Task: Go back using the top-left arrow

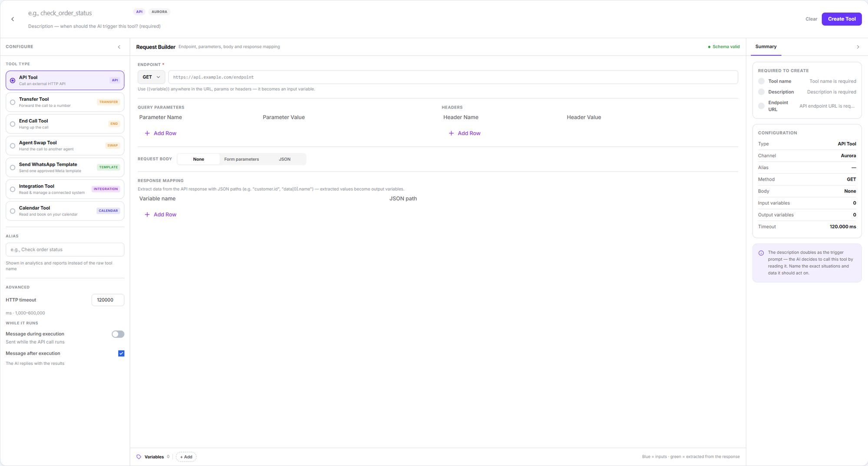Action: tap(13, 19)
